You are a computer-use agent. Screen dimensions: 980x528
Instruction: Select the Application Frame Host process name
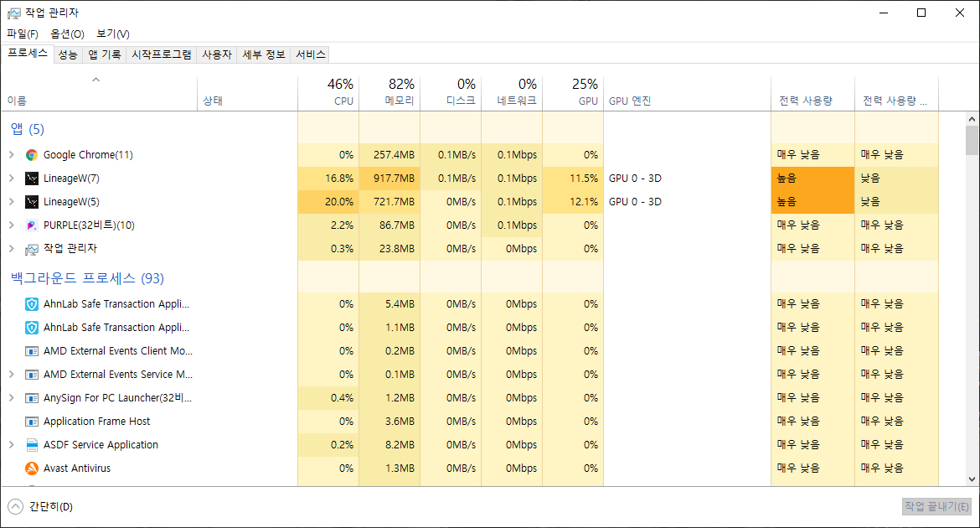[97, 421]
